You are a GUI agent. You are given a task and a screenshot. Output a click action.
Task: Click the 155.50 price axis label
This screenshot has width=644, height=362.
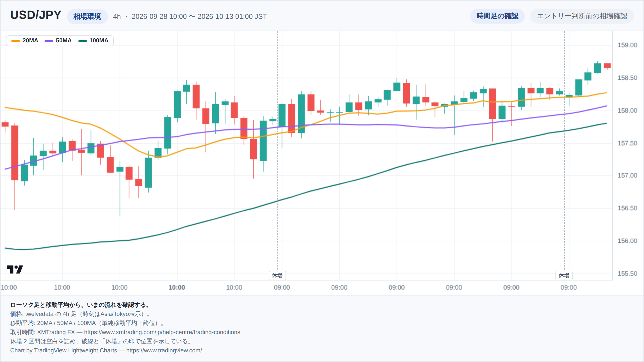(x=627, y=274)
